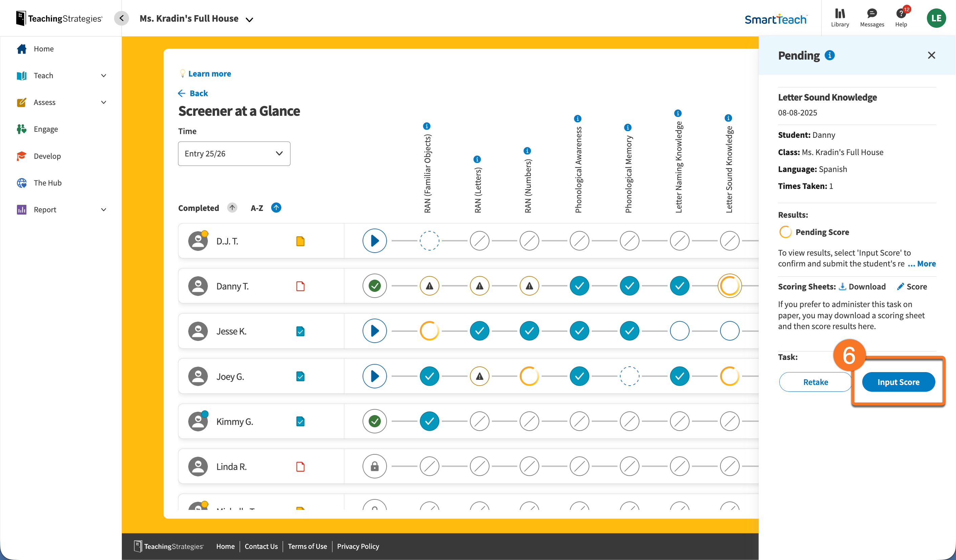Image resolution: width=956 pixels, height=560 pixels.
Task: Go to The Hub in sidebar
Action: (47, 183)
